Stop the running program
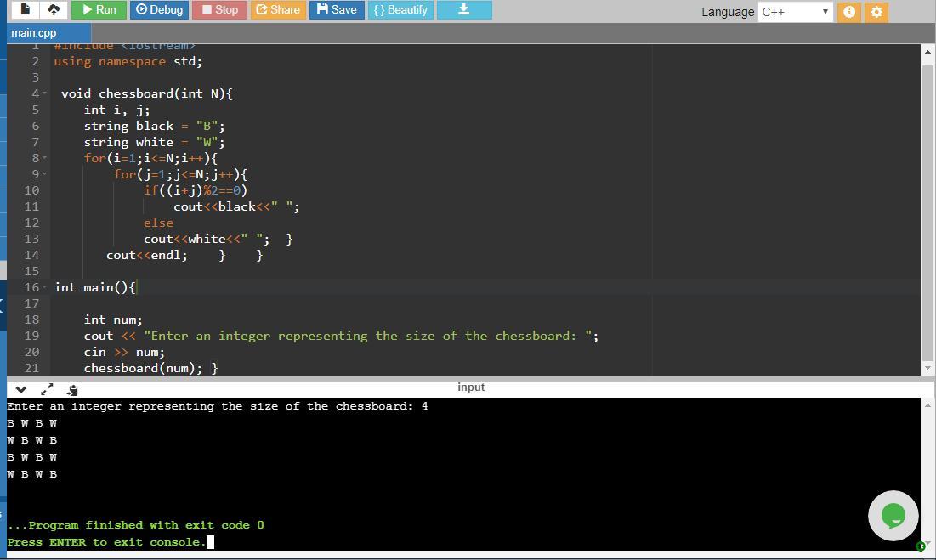The width and height of the screenshot is (936, 560). coord(219,9)
